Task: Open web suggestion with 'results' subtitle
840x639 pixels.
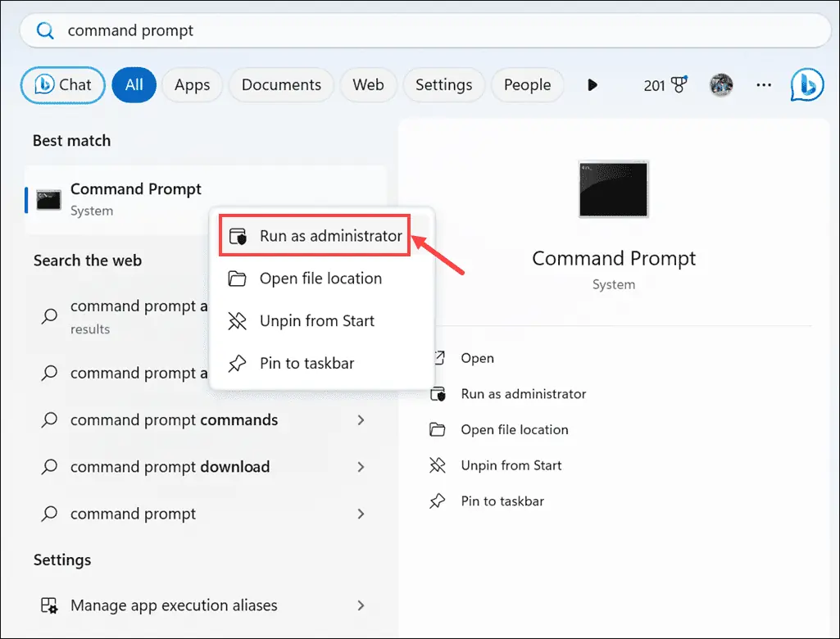Action: [118, 316]
